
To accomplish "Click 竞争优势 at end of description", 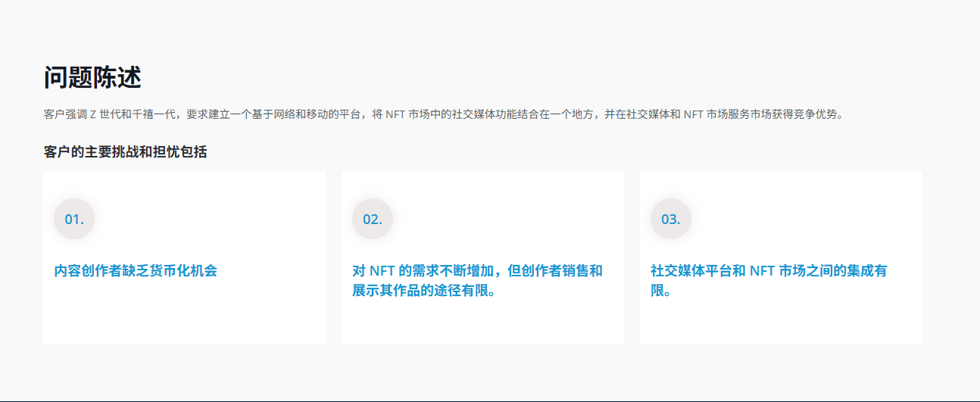I will 816,115.
